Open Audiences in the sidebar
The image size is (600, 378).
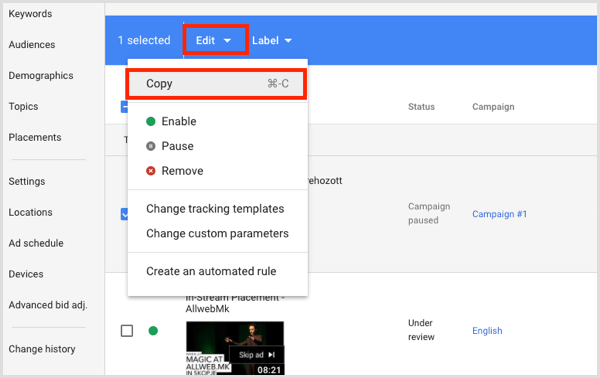[32, 45]
